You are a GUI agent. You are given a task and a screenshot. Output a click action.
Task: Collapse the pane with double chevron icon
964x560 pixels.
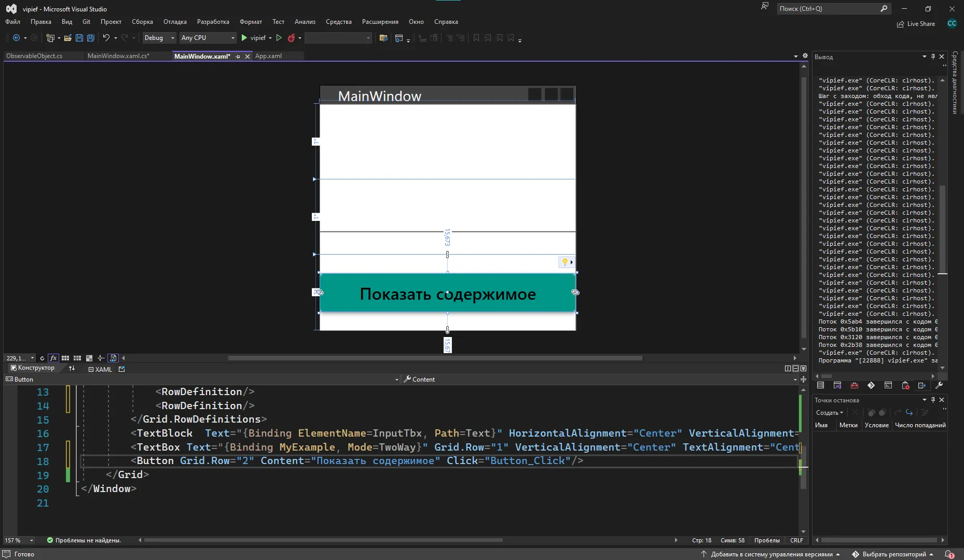click(x=803, y=369)
